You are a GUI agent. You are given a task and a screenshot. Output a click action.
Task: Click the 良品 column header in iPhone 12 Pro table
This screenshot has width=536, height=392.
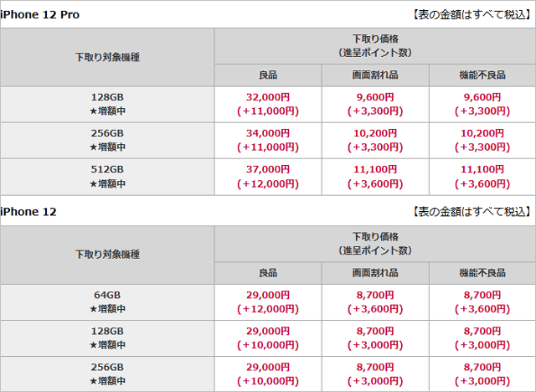[x=268, y=75]
